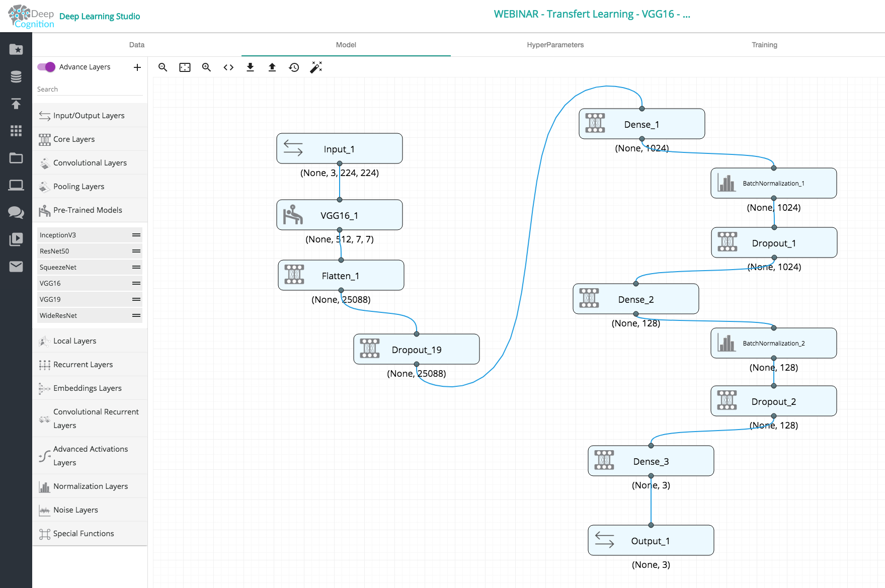Click the upload model icon
This screenshot has height=588, width=885.
(272, 67)
